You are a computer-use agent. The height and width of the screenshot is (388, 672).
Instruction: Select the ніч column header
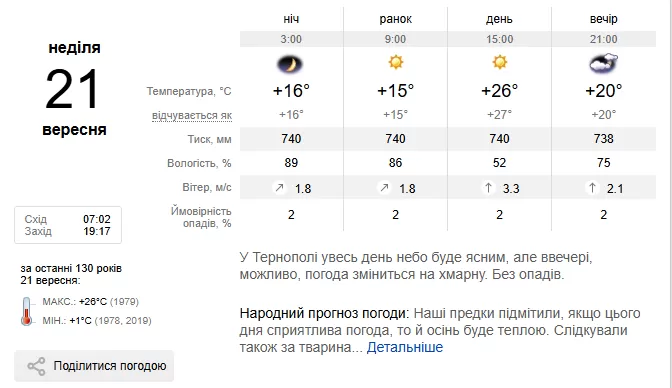(291, 19)
